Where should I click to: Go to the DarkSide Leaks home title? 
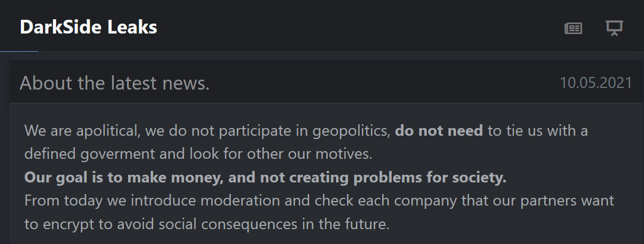[89, 27]
